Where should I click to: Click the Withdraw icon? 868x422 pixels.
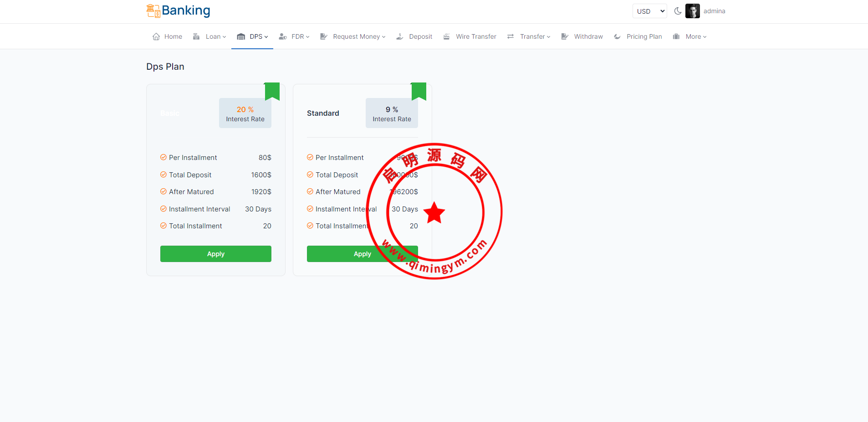[565, 36]
